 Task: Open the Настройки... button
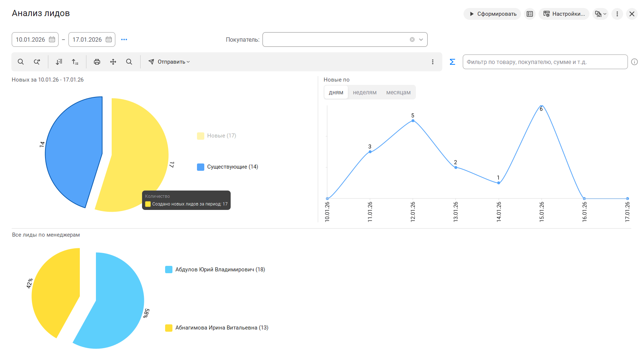click(564, 14)
